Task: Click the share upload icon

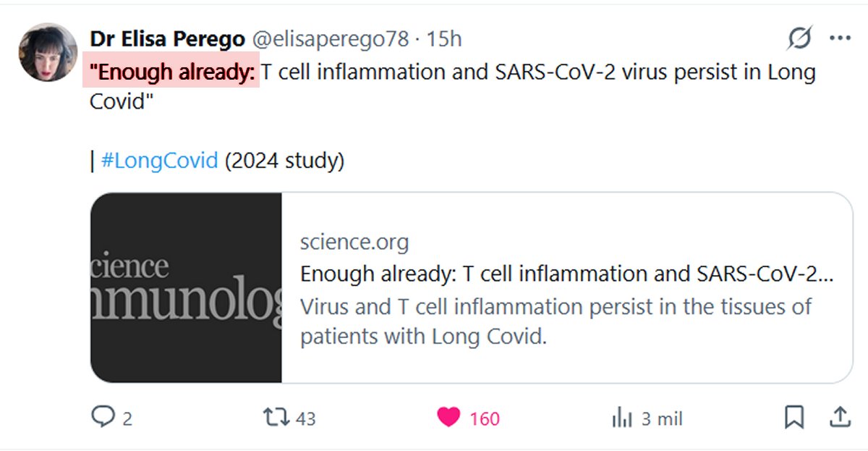Action: tap(839, 417)
